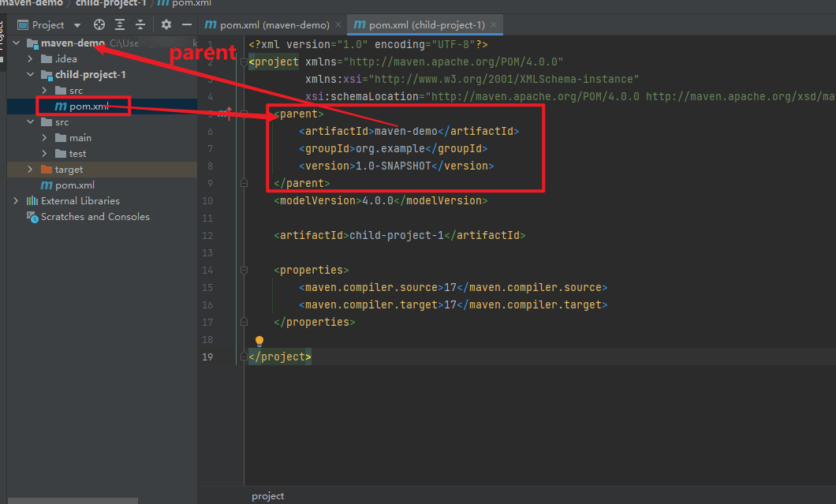
Task: Click line number 19 in gutter
Action: click(207, 357)
